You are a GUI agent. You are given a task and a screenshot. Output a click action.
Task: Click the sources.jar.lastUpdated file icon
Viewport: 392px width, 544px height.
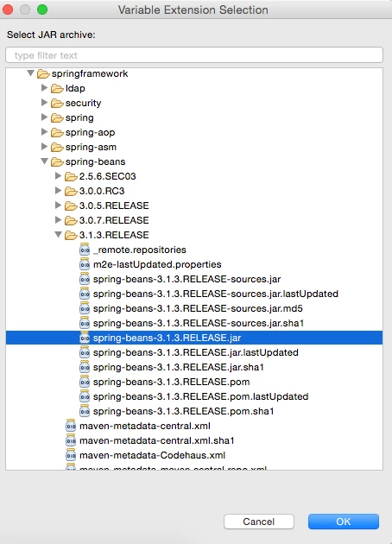click(x=85, y=294)
